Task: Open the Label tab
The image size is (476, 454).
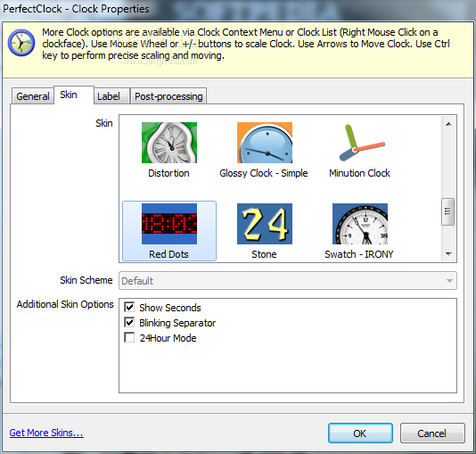Action: [x=111, y=96]
